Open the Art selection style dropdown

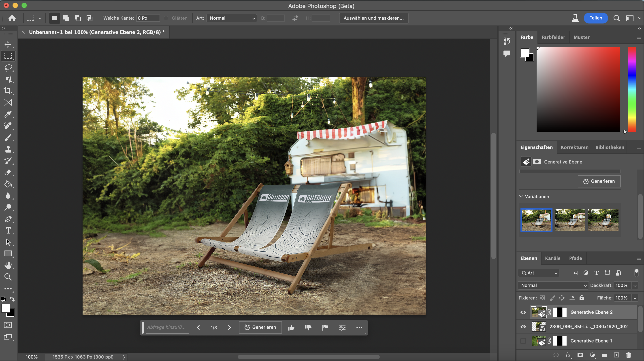232,18
